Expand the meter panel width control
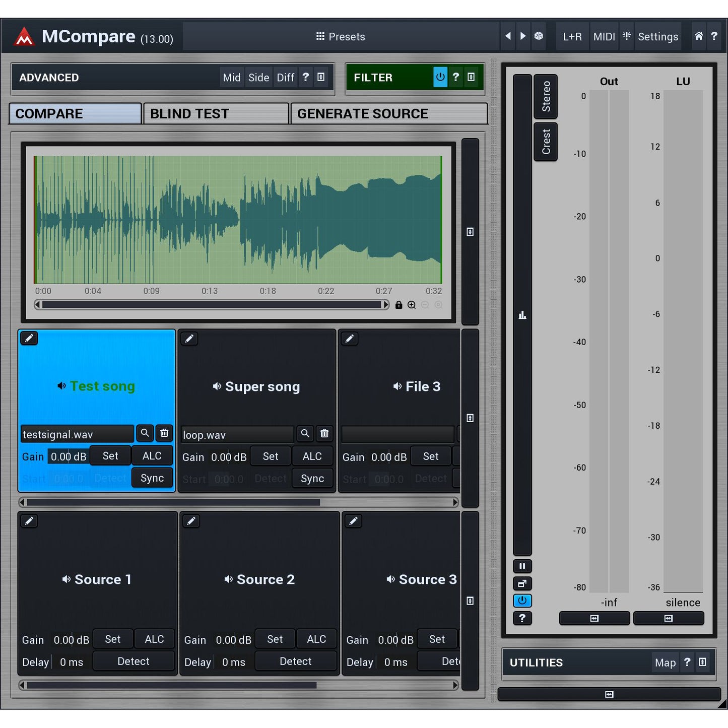The height and width of the screenshot is (728, 728). click(x=594, y=618)
